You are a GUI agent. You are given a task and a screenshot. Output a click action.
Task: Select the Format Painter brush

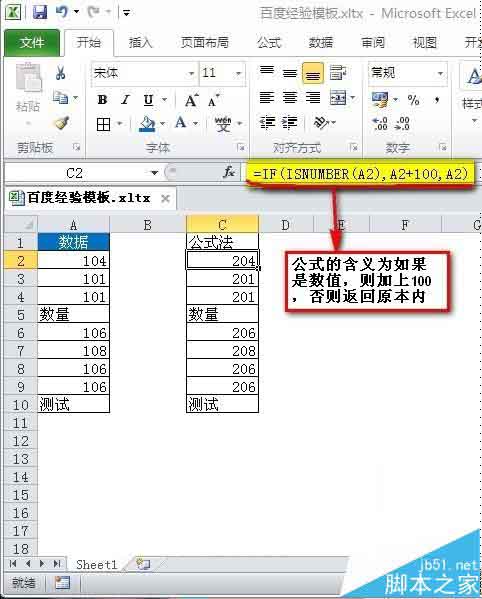[61, 123]
